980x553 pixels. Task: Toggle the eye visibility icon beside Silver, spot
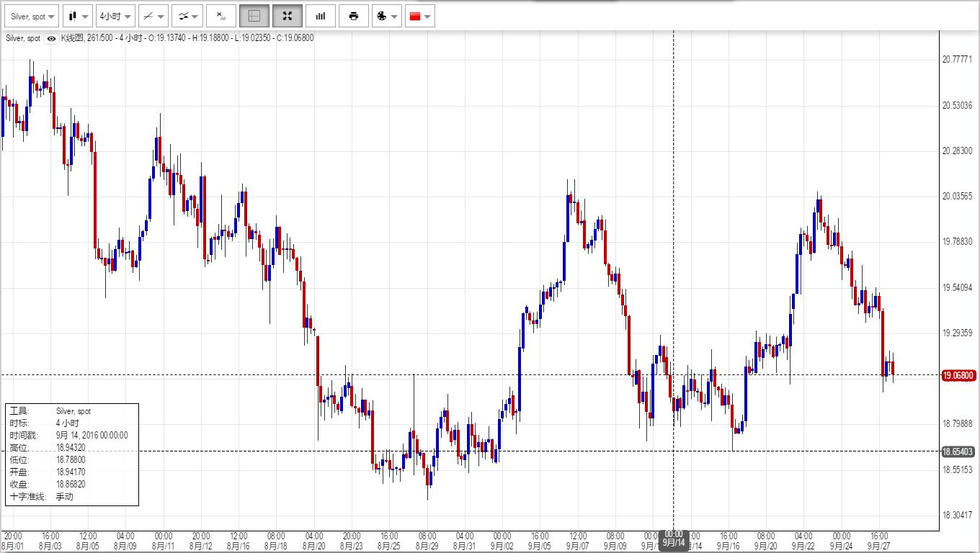point(51,39)
